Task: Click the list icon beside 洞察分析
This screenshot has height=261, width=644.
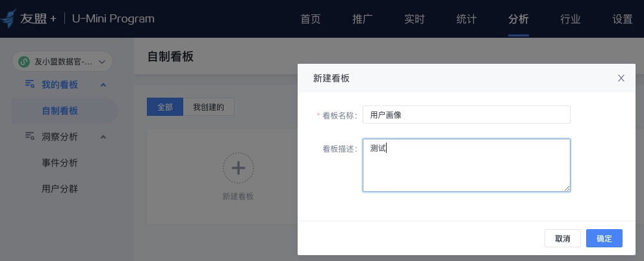Action: [x=30, y=136]
